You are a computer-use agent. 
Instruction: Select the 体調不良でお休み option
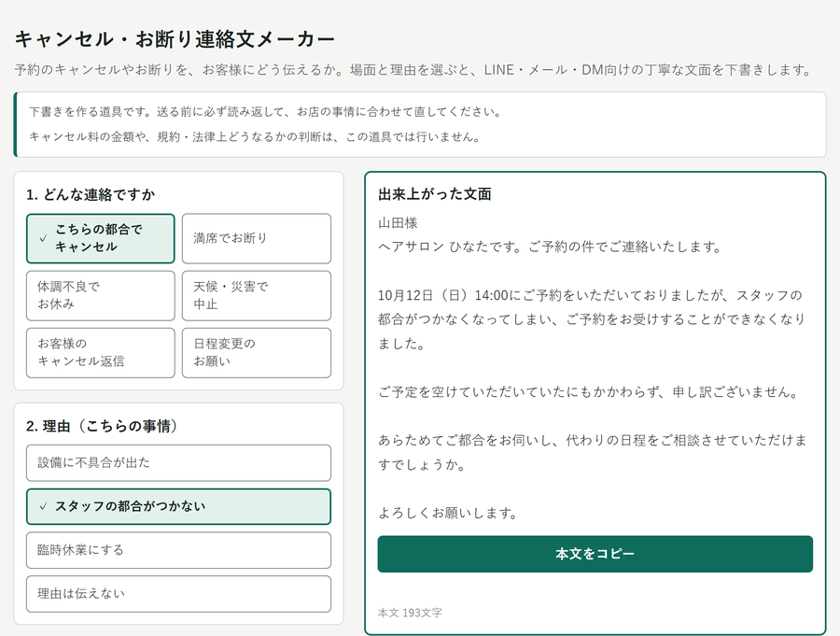coord(101,295)
